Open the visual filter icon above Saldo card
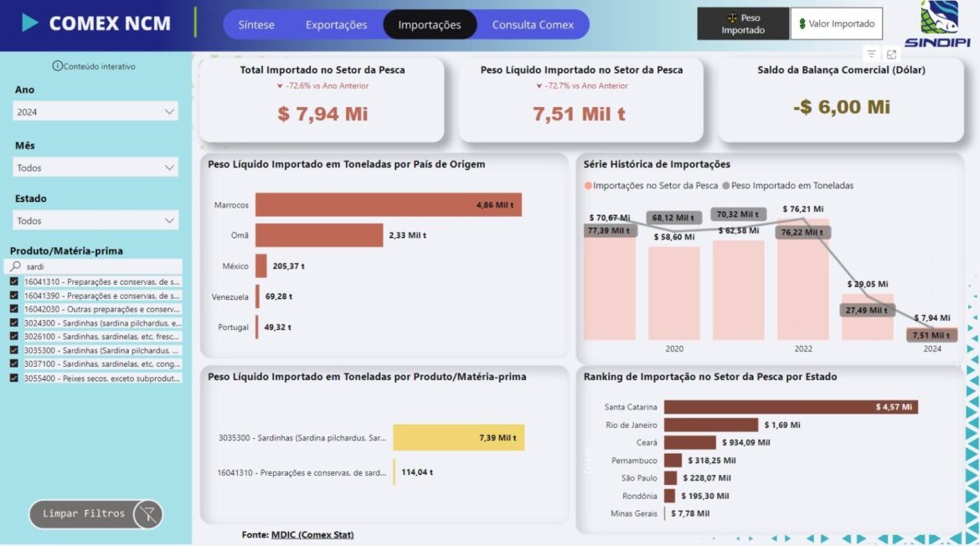Image resolution: width=980 pixels, height=546 pixels. click(871, 54)
